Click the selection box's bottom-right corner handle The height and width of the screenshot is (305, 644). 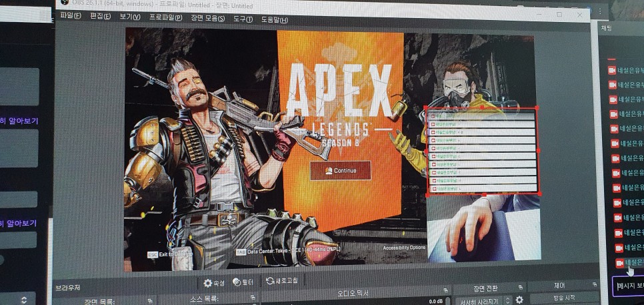click(x=539, y=194)
